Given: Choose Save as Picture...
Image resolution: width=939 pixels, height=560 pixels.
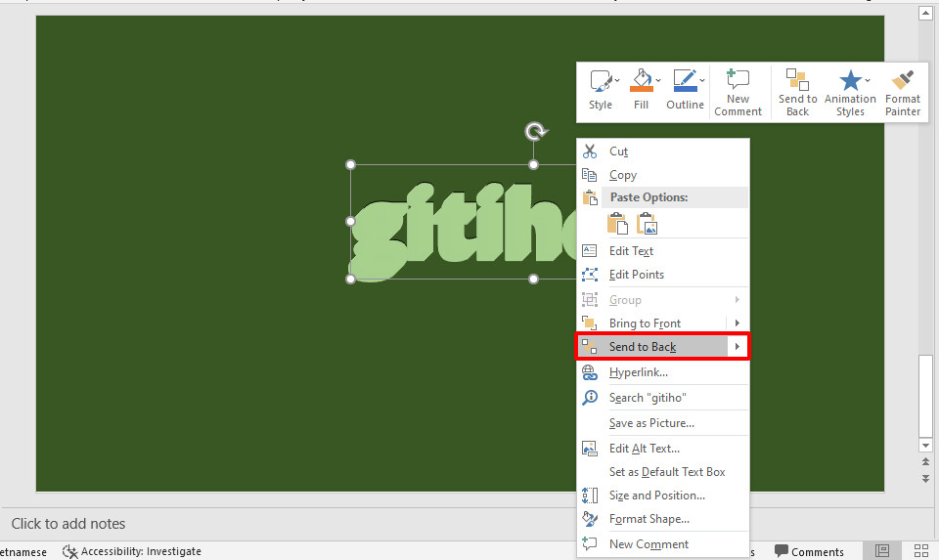Looking at the screenshot, I should coord(663,423).
